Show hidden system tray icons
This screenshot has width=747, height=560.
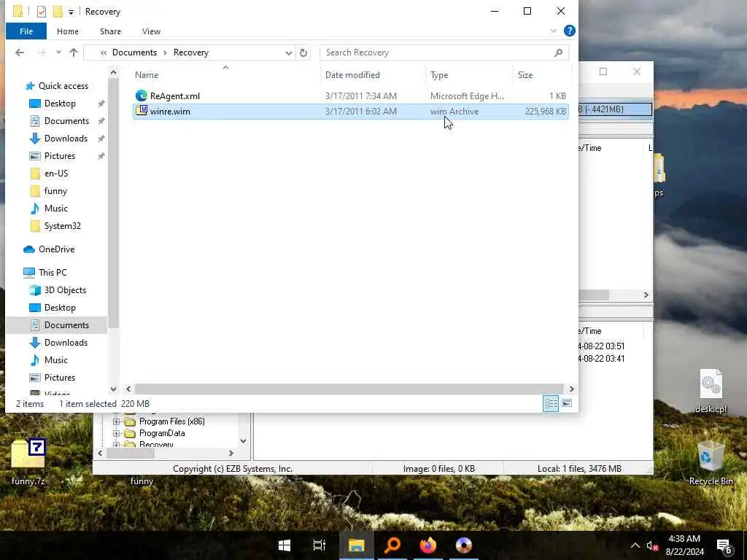click(635, 545)
